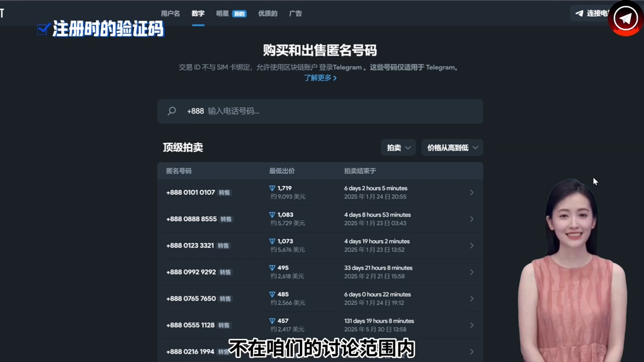
Task: Expand arrow for +888 0992 9292 row
Action: 472,272
